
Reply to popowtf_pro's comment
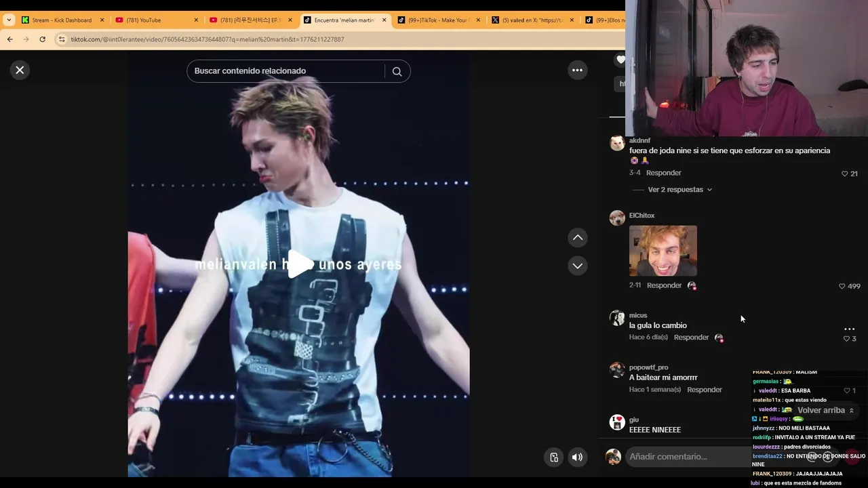(x=705, y=390)
